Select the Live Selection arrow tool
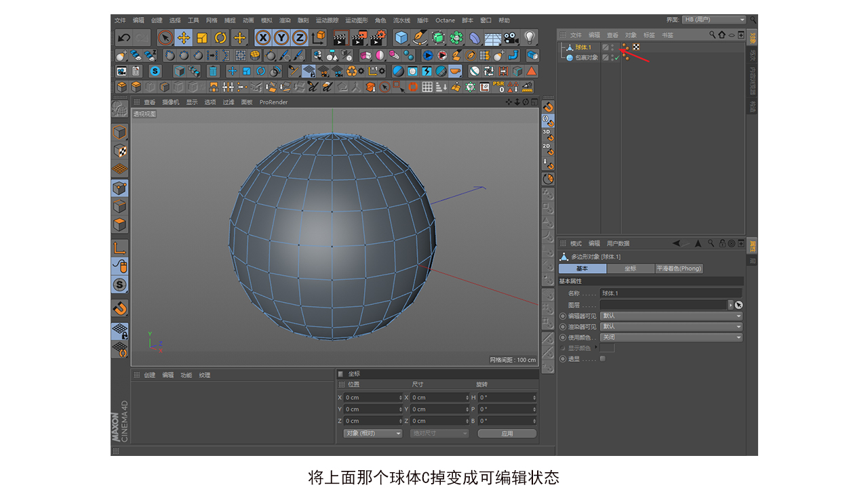The width and height of the screenshot is (868, 502). (x=165, y=38)
